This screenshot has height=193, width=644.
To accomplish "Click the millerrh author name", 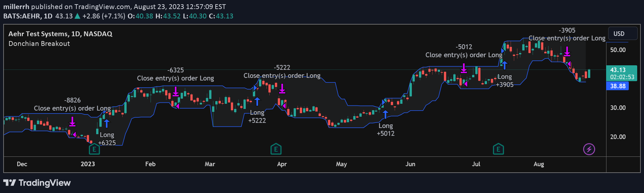I will [16, 7].
